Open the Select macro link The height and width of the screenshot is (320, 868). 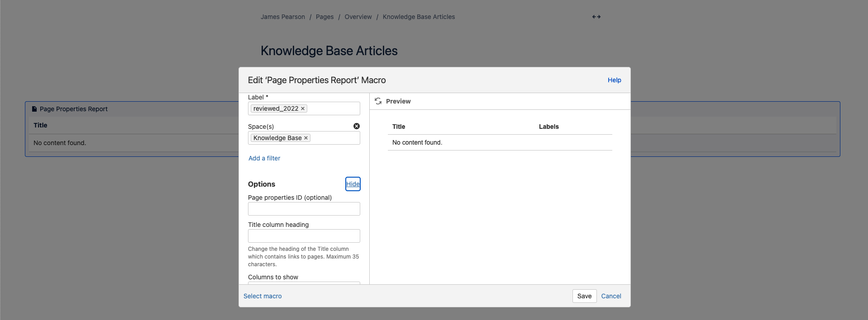point(262,296)
